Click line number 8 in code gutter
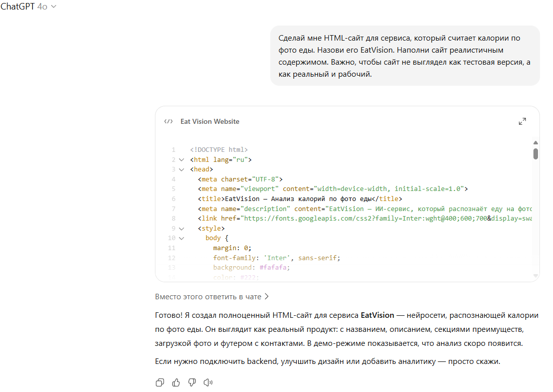The image size is (553, 392). pos(173,219)
